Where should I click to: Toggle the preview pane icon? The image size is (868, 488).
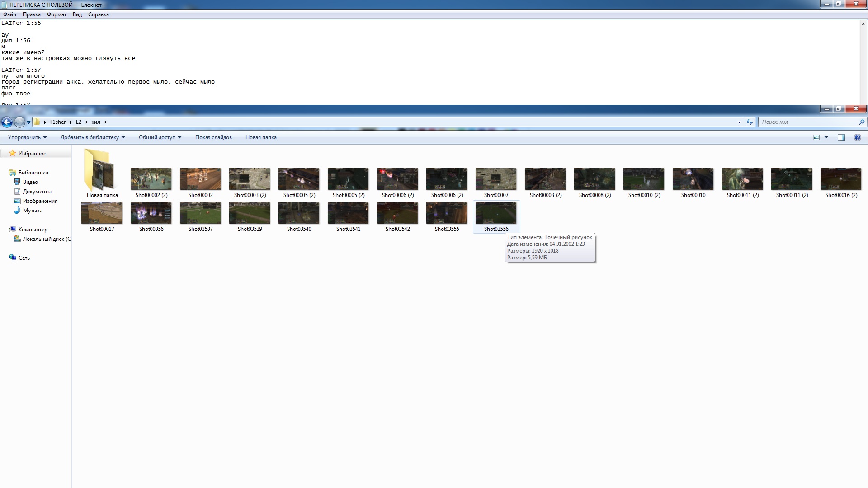pos(841,137)
